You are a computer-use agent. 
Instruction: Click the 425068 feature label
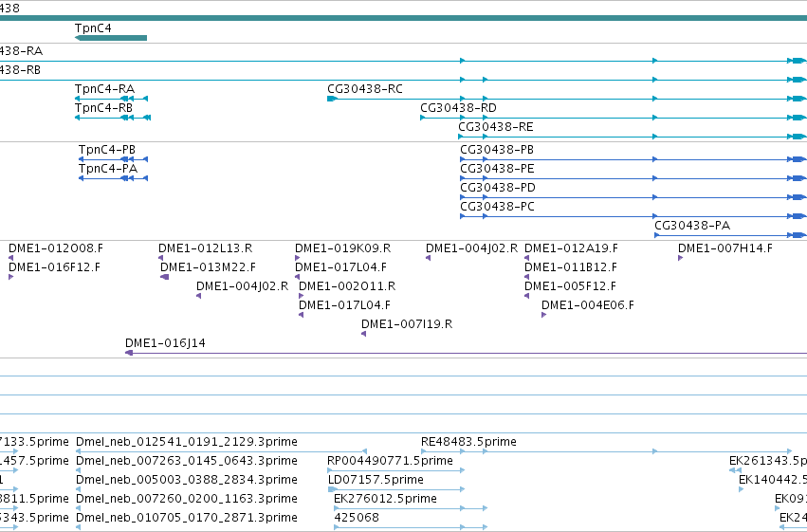357,518
